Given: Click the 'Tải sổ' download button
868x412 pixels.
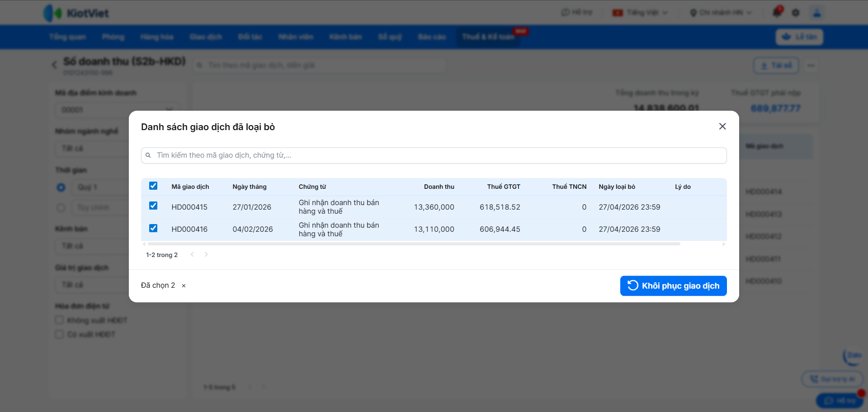Looking at the screenshot, I should coord(776,66).
